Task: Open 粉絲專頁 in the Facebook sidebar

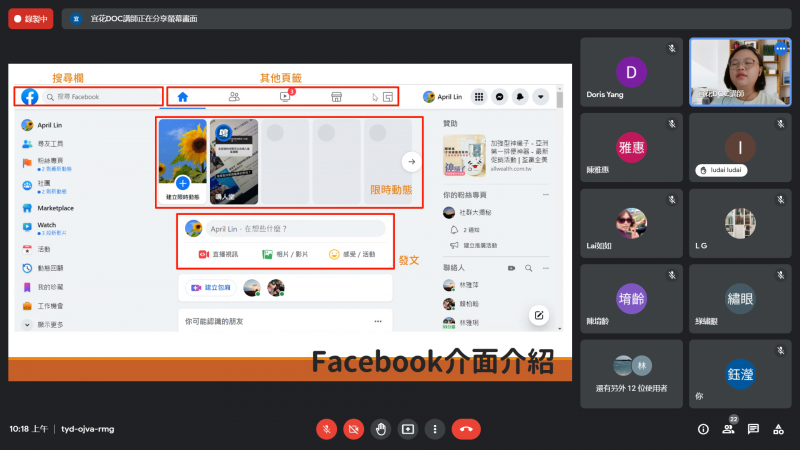Action: (x=46, y=163)
